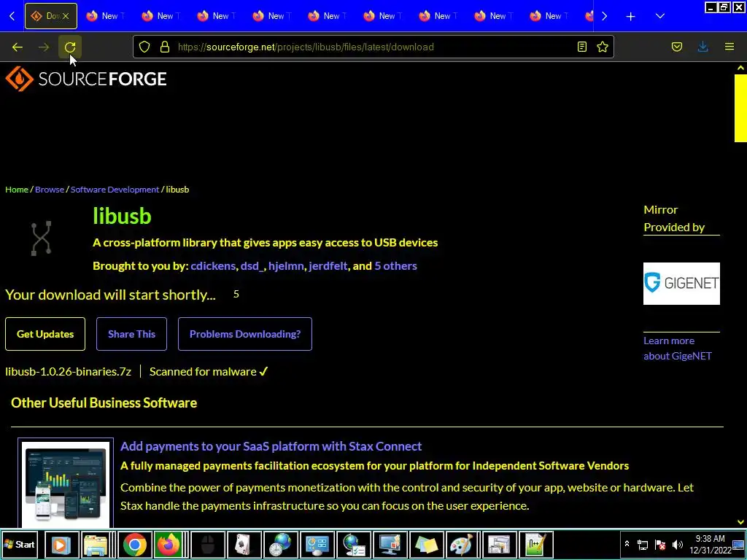
Task: Show the Firefox downloads panel
Action: (x=703, y=47)
